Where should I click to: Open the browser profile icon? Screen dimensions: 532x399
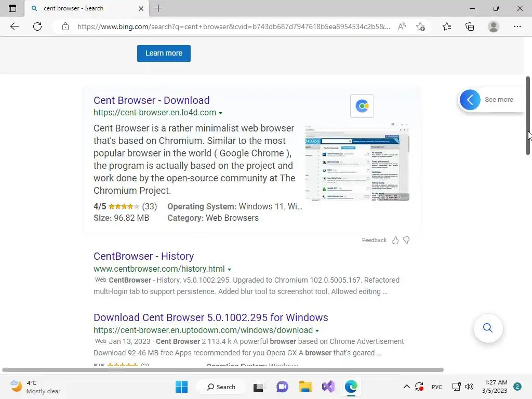point(494,26)
